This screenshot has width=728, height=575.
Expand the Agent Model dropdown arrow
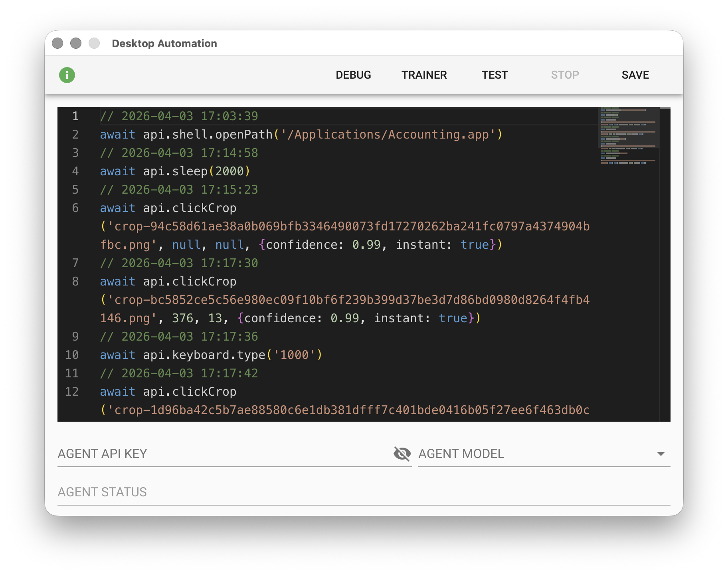tap(661, 454)
